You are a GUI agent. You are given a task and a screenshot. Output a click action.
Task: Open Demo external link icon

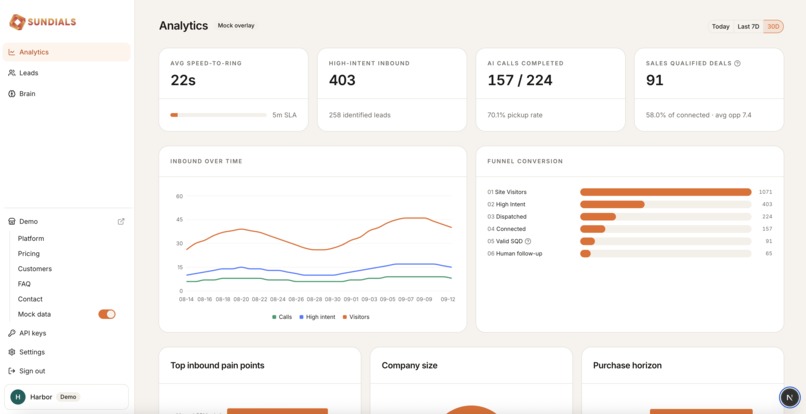point(121,222)
